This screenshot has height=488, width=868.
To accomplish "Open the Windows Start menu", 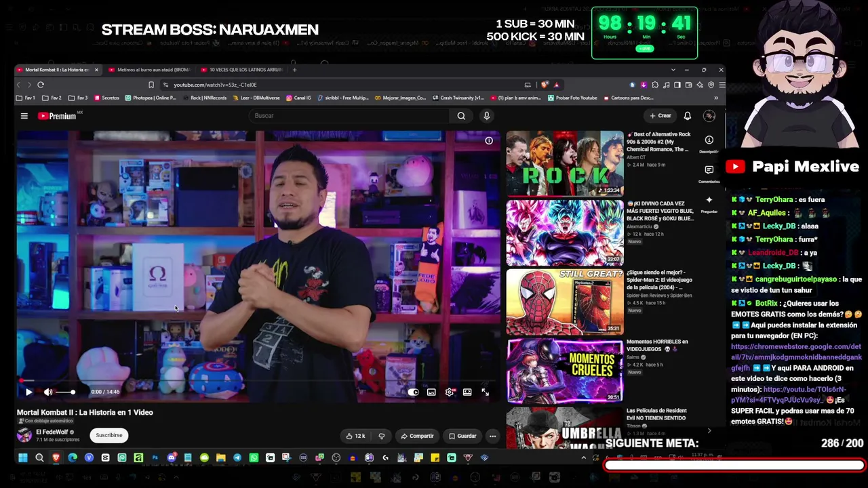I will click(23, 458).
